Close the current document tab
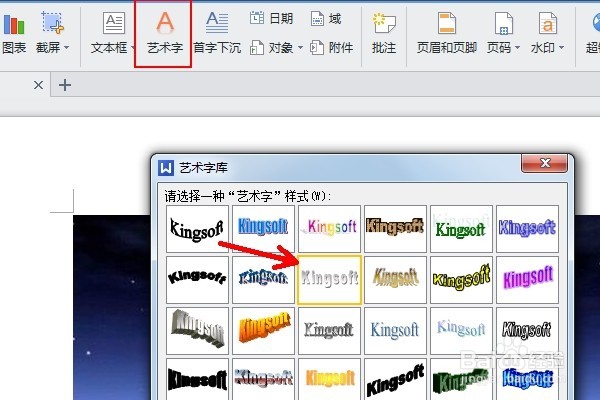 click(x=38, y=85)
